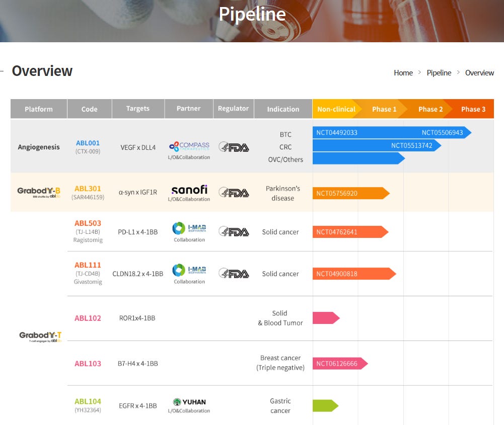Image resolution: width=504 pixels, height=425 pixels.
Task: Click the Platform column header
Action: [x=39, y=109]
